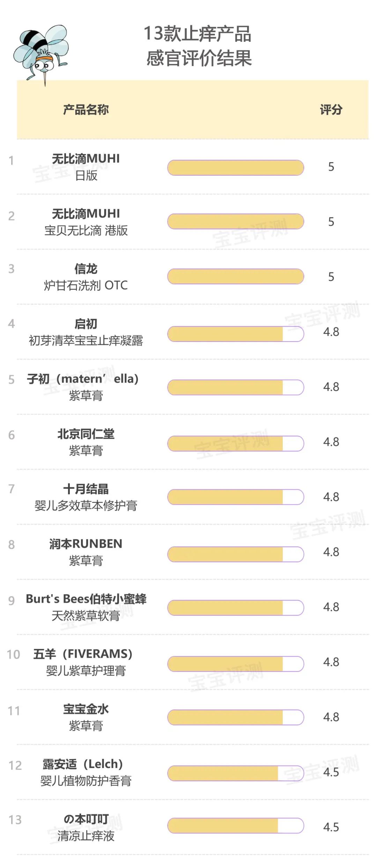377x868 pixels.
Task: Click the 产品名称 column header
Action: [x=86, y=110]
